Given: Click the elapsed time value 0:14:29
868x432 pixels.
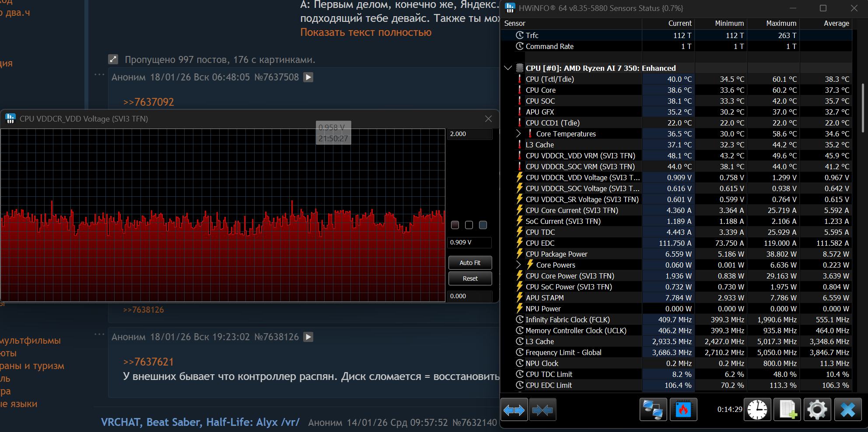Looking at the screenshot, I should 730,410.
